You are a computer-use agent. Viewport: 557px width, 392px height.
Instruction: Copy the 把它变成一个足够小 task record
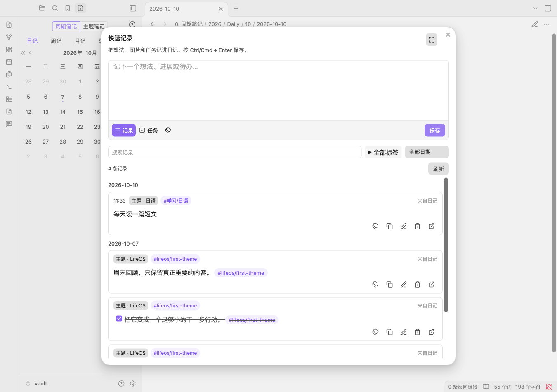pos(389,332)
